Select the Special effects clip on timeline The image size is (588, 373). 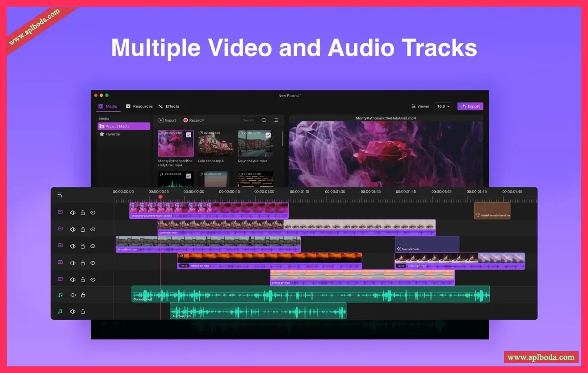pos(427,245)
